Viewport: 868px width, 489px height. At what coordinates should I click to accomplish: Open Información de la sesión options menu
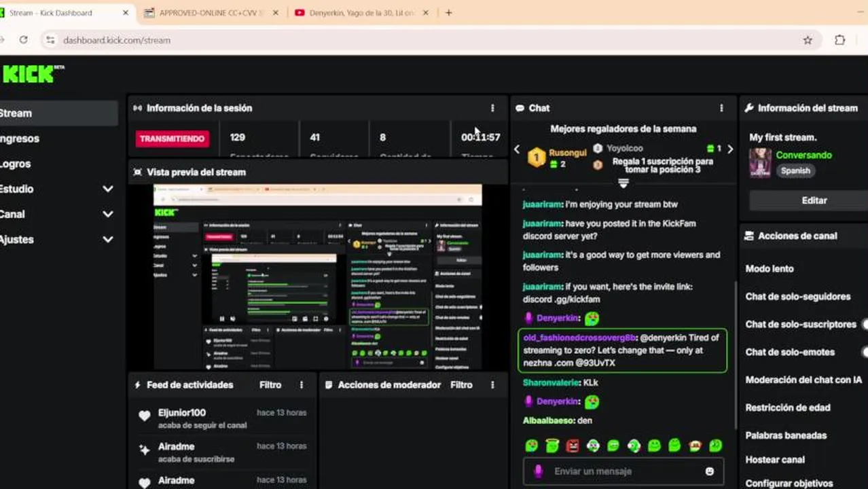(492, 108)
